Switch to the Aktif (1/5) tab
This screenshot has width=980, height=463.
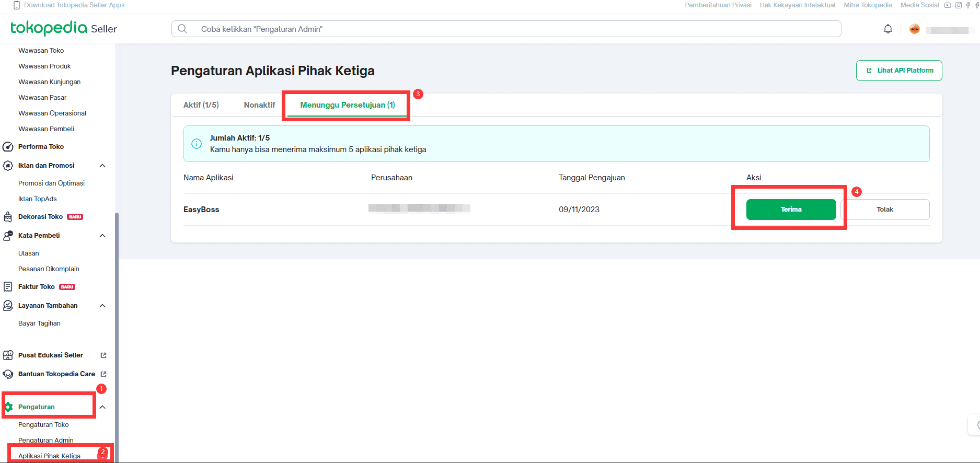tap(201, 105)
